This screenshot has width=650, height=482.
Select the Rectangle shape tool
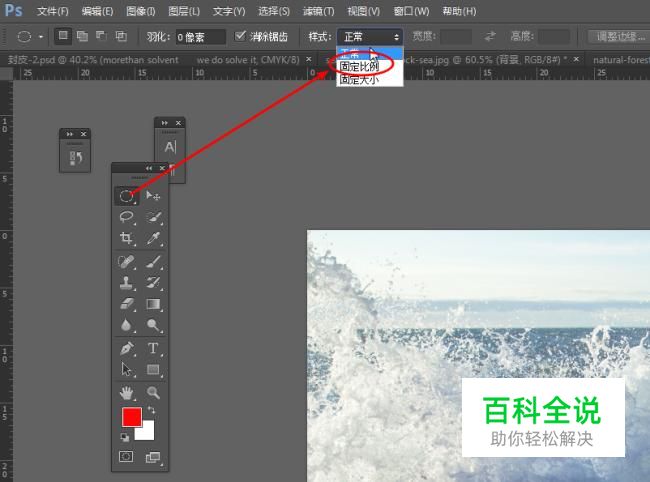click(153, 369)
